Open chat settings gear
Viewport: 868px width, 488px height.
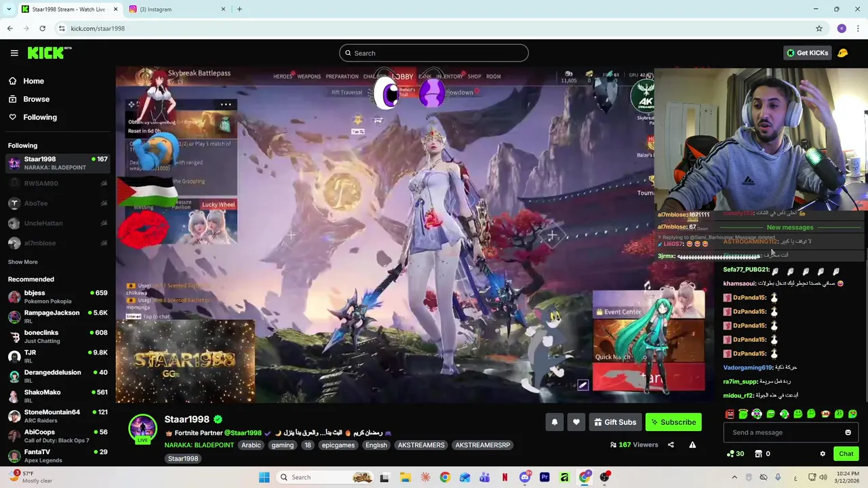click(823, 454)
